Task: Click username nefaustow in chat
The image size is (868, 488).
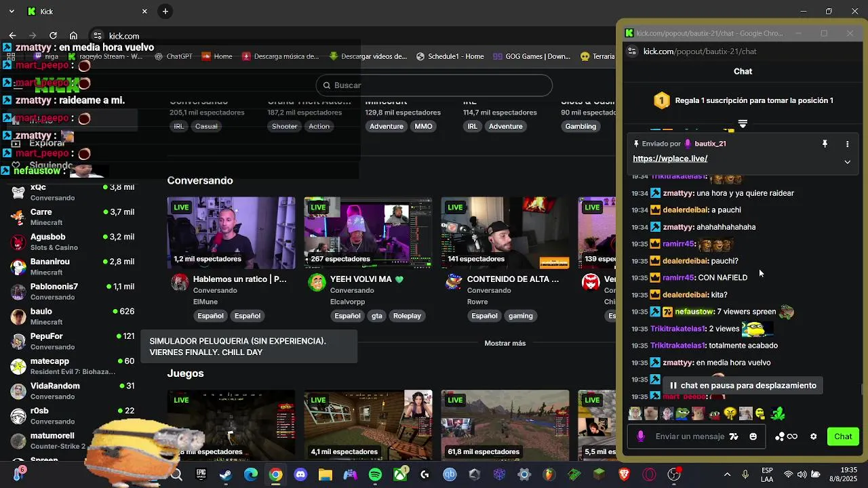Action: click(694, 312)
